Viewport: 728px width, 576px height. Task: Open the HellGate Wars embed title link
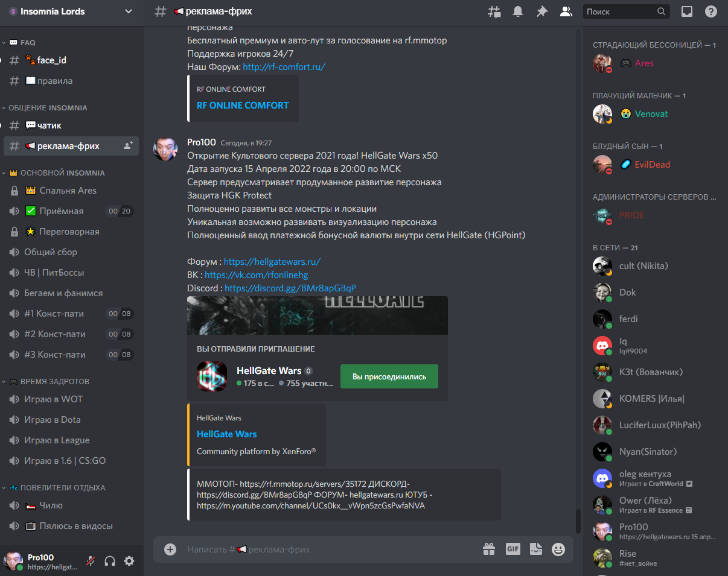(226, 434)
